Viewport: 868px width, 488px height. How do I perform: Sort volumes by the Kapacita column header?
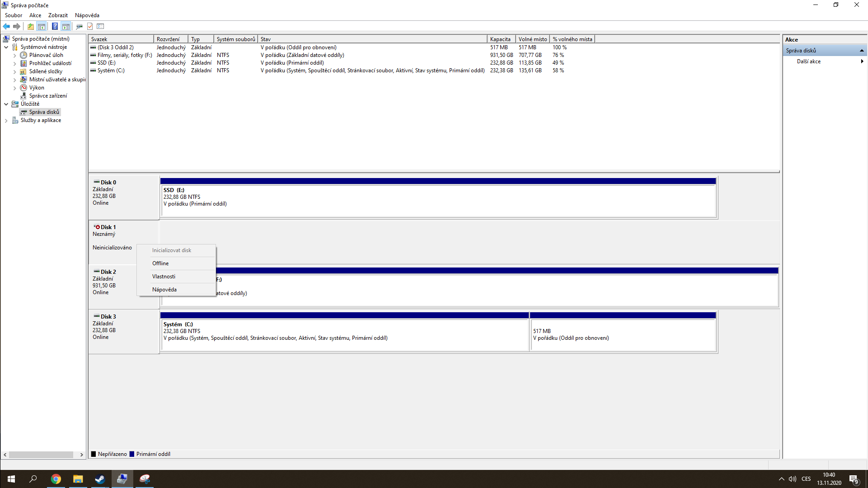(x=500, y=39)
